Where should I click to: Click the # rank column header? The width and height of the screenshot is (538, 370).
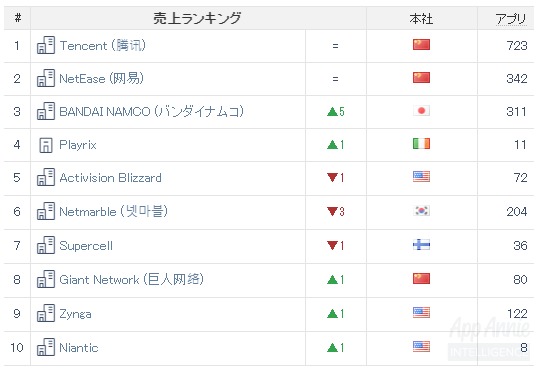click(x=17, y=18)
